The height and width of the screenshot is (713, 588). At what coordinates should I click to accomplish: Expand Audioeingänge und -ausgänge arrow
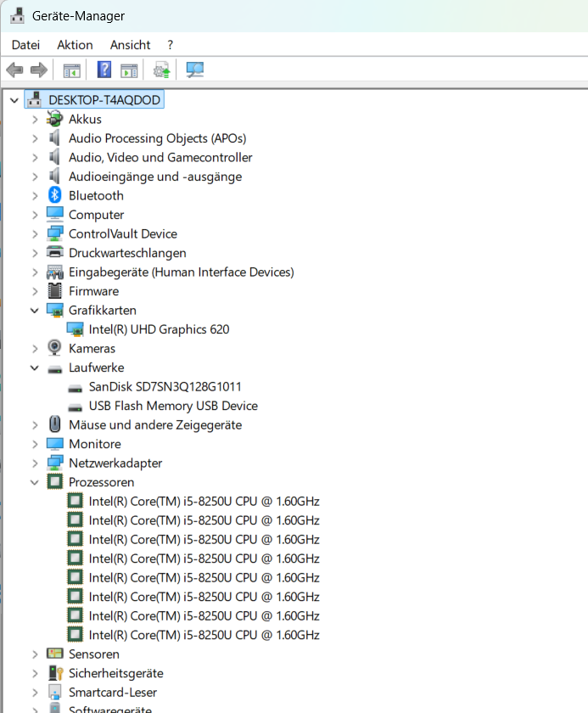pyautogui.click(x=35, y=177)
